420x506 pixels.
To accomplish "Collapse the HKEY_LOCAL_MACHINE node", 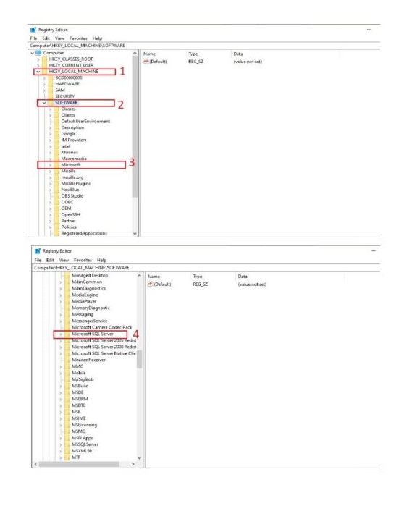I will pyautogui.click(x=38, y=72).
